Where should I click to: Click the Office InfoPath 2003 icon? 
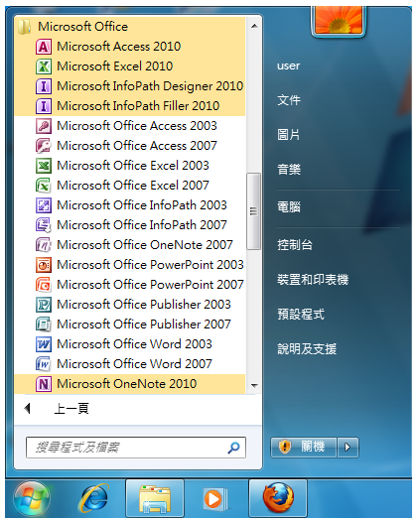[44, 205]
